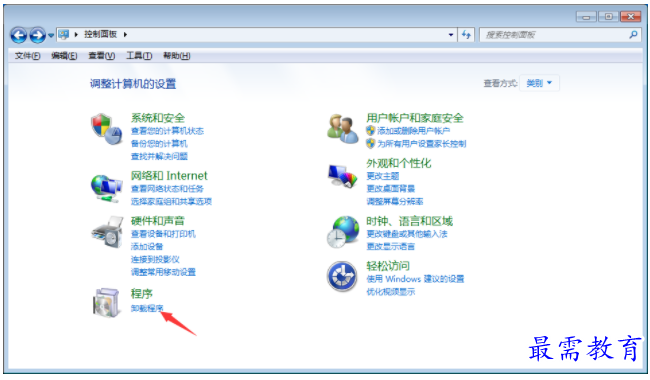
Task: Click 更改桌面背景 link
Action: (390, 189)
